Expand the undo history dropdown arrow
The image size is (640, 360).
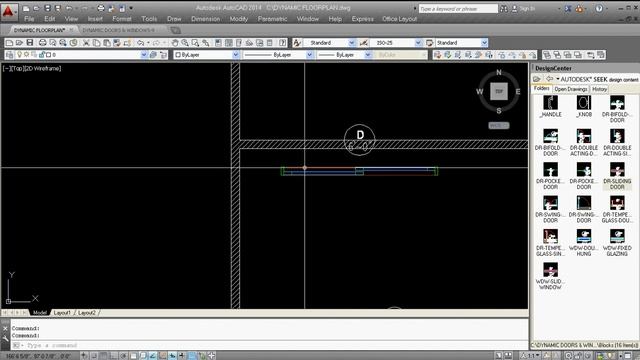[x=148, y=42]
